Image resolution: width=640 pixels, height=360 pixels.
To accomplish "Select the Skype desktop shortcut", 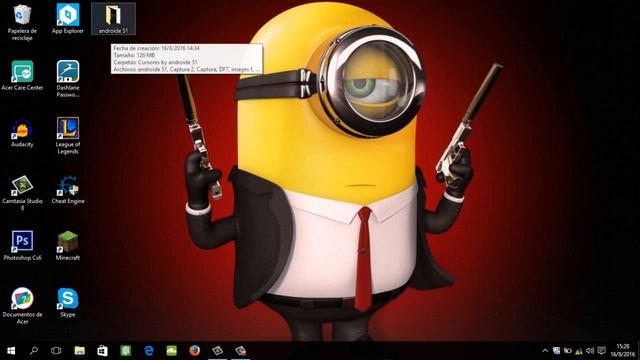I will click(x=68, y=303).
